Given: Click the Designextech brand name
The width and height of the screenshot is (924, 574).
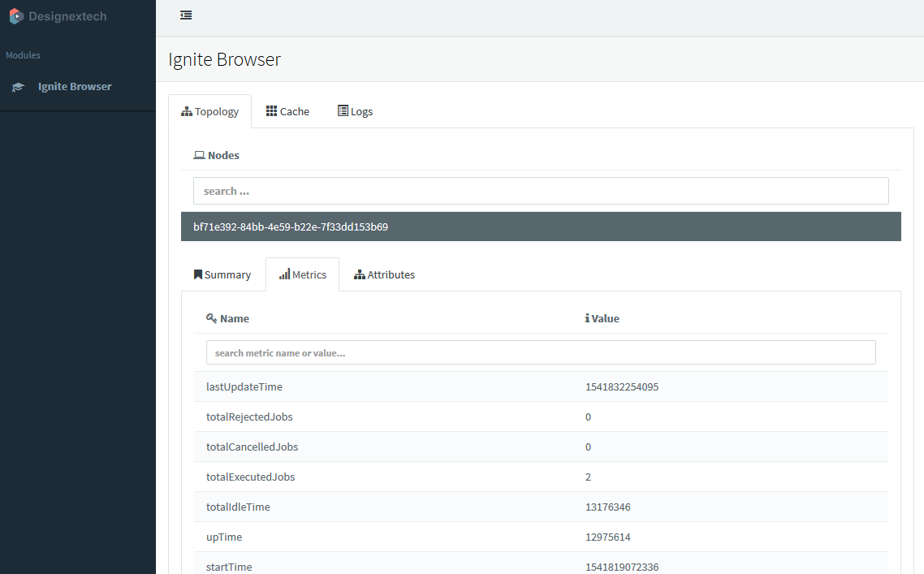Looking at the screenshot, I should (67, 16).
